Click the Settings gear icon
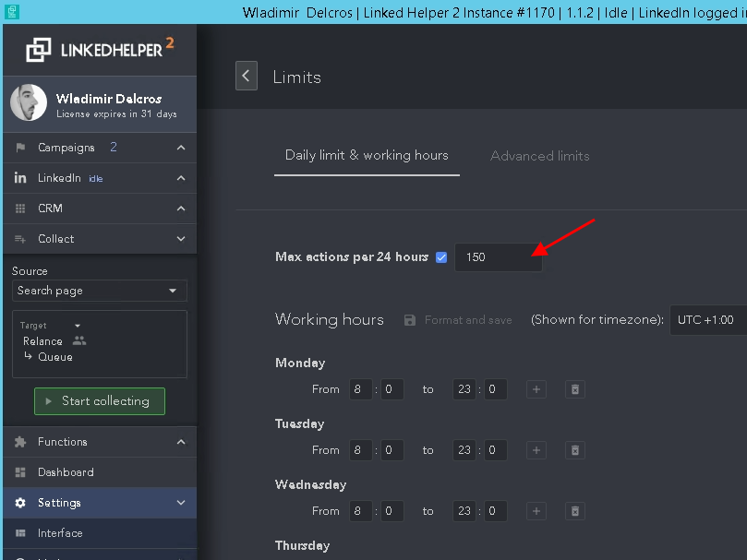747x560 pixels. (20, 503)
